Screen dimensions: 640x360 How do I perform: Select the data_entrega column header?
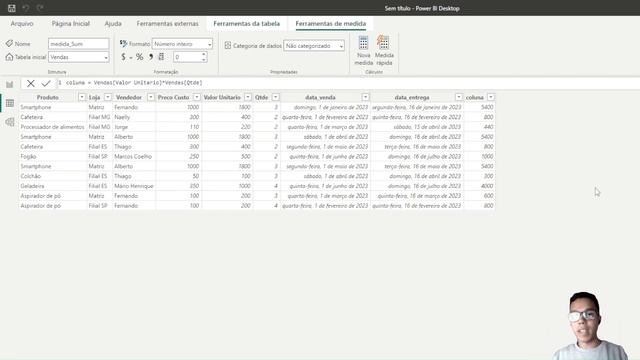pos(412,98)
